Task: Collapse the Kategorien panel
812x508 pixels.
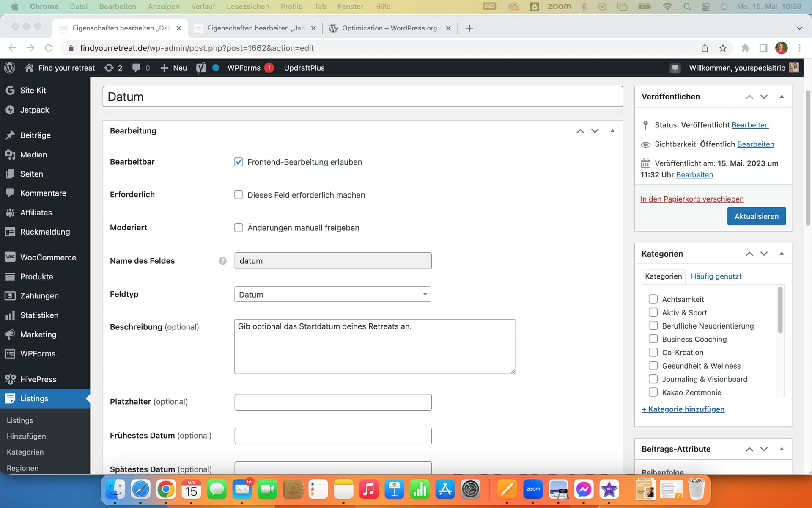Action: (782, 254)
